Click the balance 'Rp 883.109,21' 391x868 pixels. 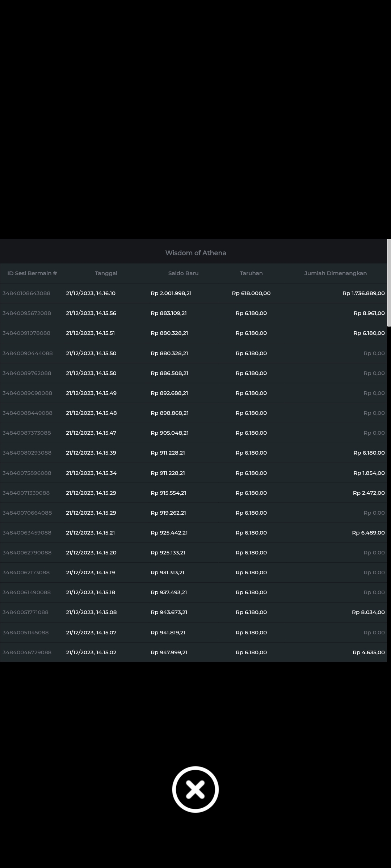click(x=169, y=313)
